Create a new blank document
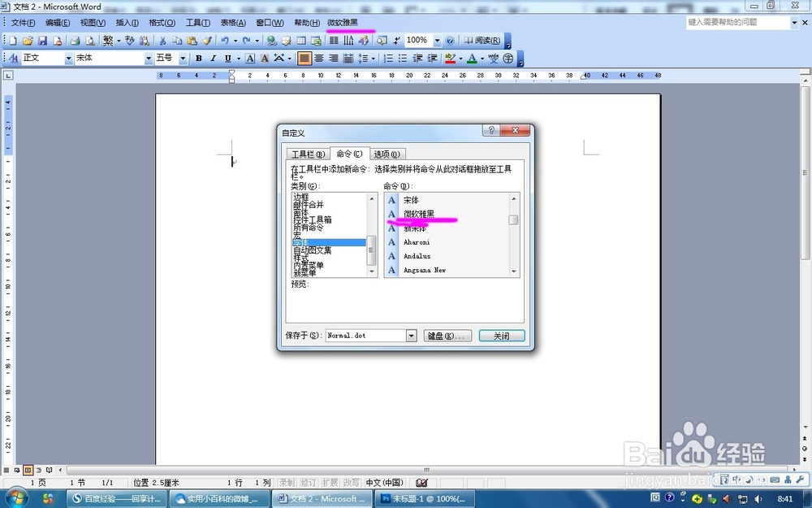The image size is (812, 508). (x=13, y=41)
